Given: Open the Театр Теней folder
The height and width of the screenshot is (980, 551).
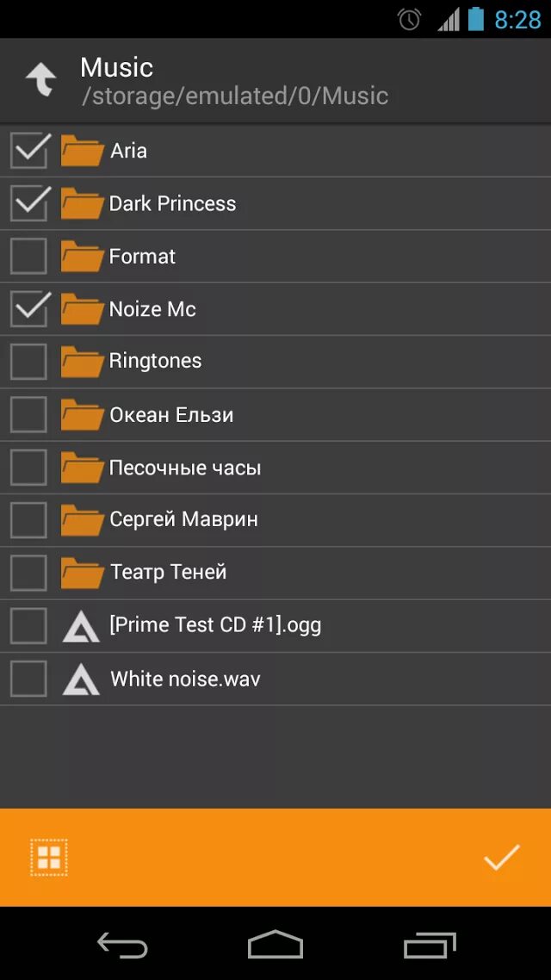Looking at the screenshot, I should tap(275, 574).
